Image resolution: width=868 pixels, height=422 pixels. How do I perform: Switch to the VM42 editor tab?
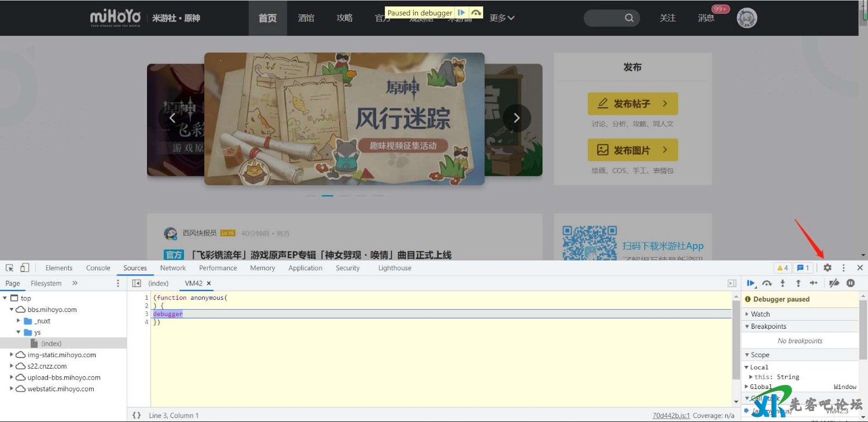pos(193,283)
